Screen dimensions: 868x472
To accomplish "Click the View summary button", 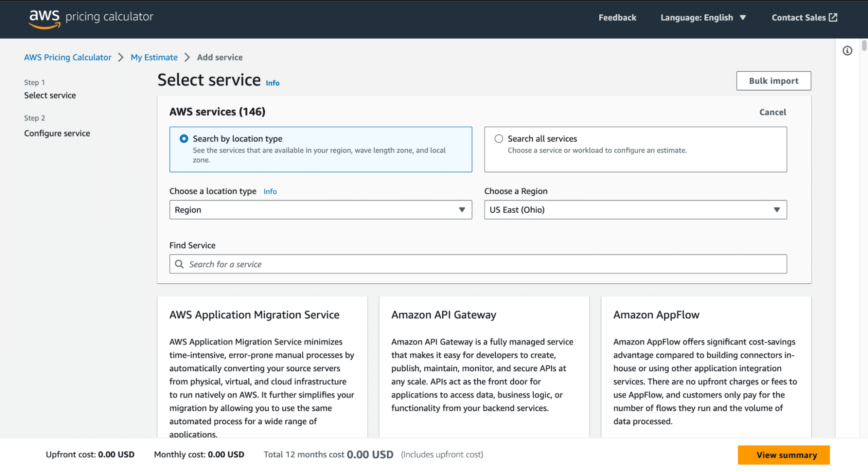I will pos(783,455).
